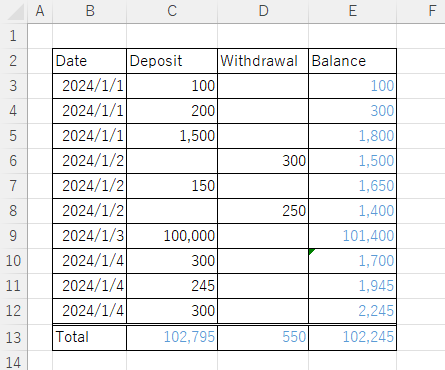Click the Balance header cell

(x=353, y=61)
